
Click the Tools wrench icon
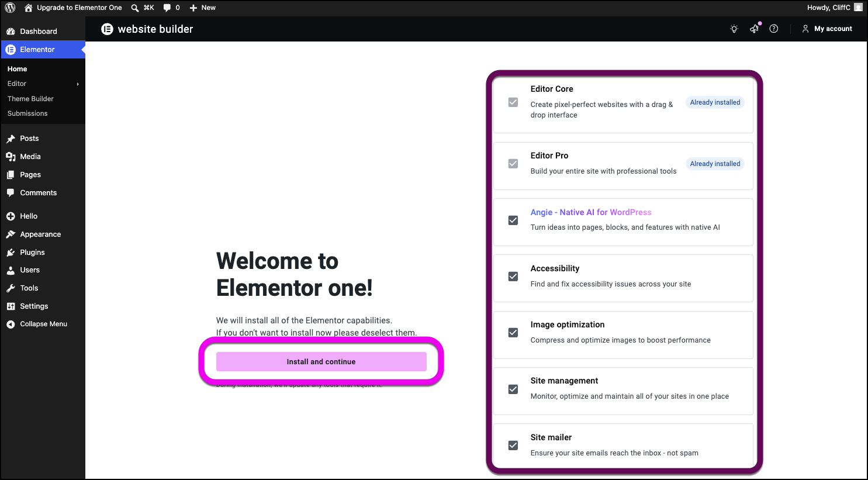(11, 288)
